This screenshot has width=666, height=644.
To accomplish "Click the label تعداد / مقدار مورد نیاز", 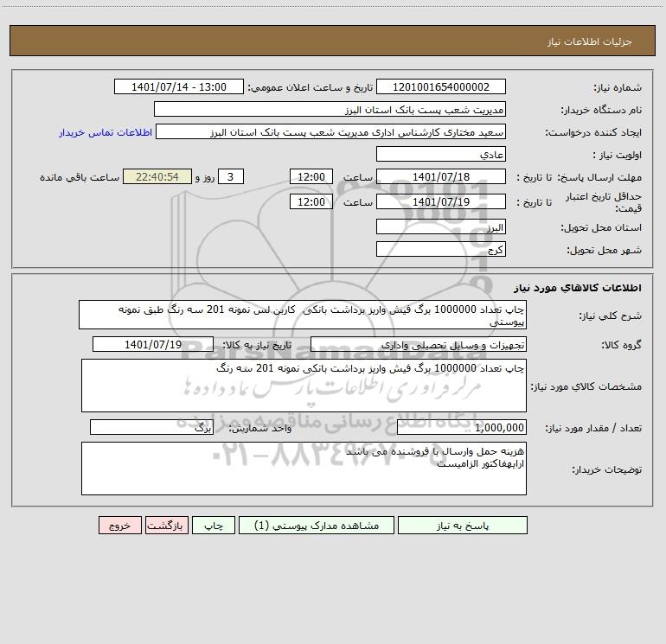I will point(593,428).
